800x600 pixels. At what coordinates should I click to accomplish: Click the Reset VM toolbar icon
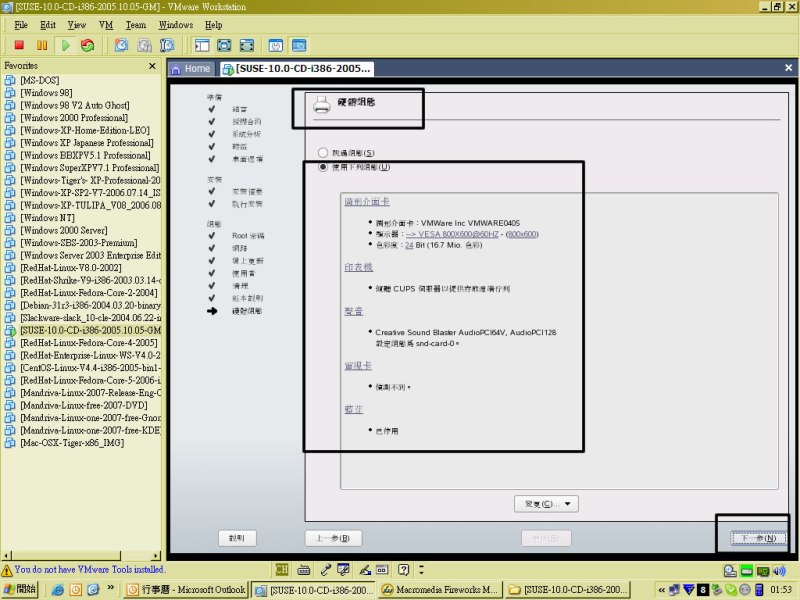pyautogui.click(x=88, y=45)
